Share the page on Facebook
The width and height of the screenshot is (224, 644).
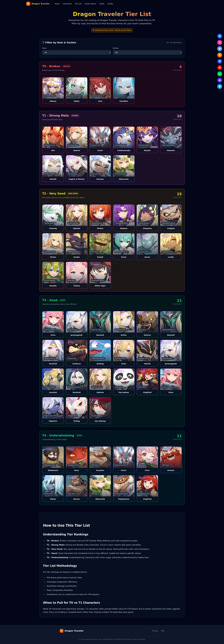coord(220,36)
